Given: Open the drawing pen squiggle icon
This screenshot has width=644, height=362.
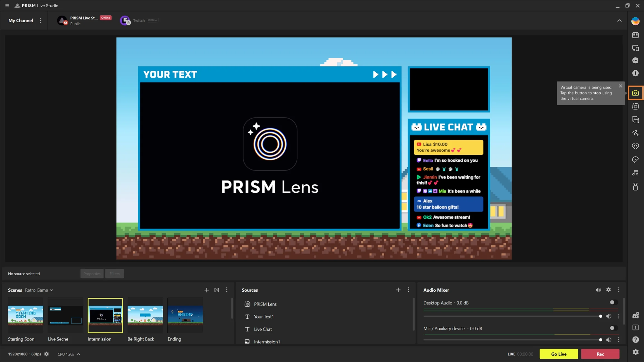Looking at the screenshot, I should tap(635, 133).
